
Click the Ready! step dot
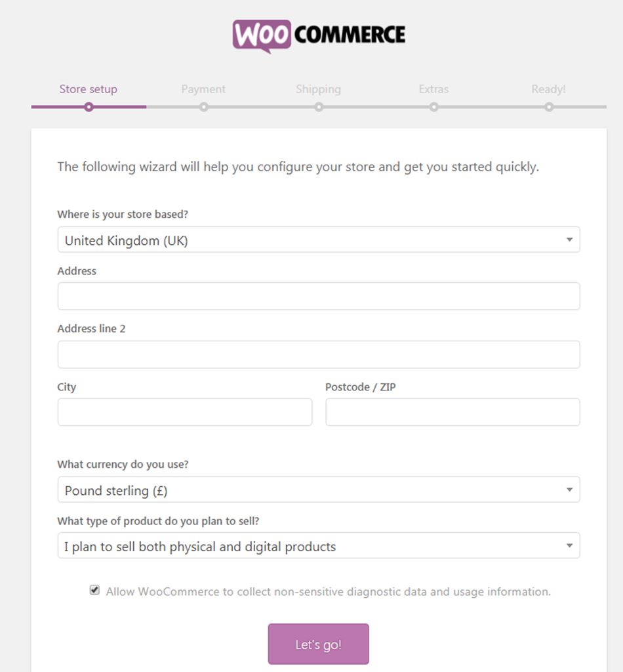pyautogui.click(x=549, y=107)
